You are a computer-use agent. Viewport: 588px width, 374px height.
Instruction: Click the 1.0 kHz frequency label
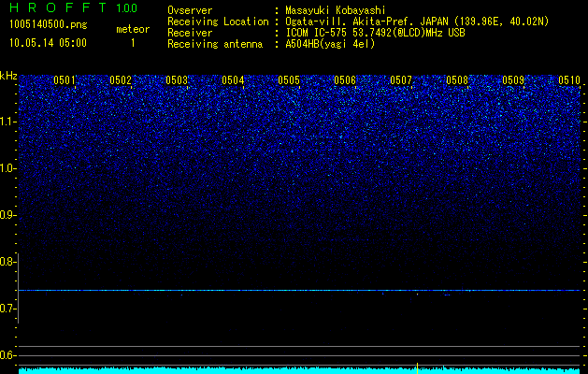point(8,168)
